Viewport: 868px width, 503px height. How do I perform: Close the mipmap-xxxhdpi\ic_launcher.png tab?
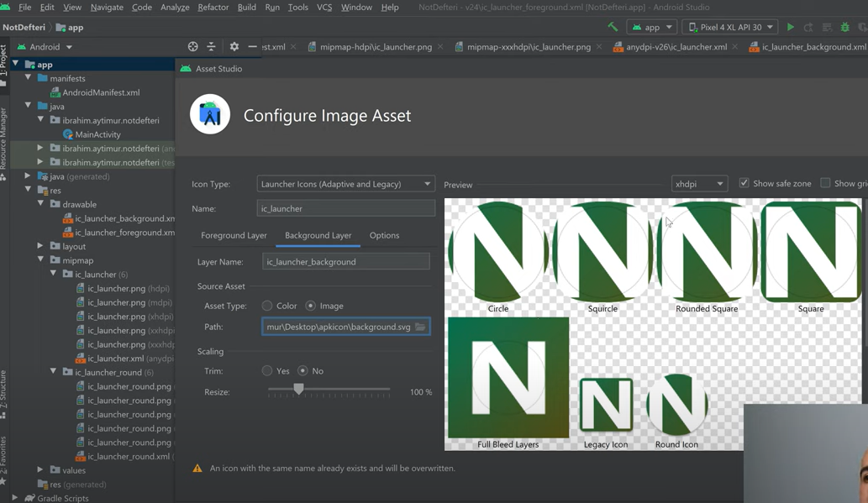click(599, 47)
